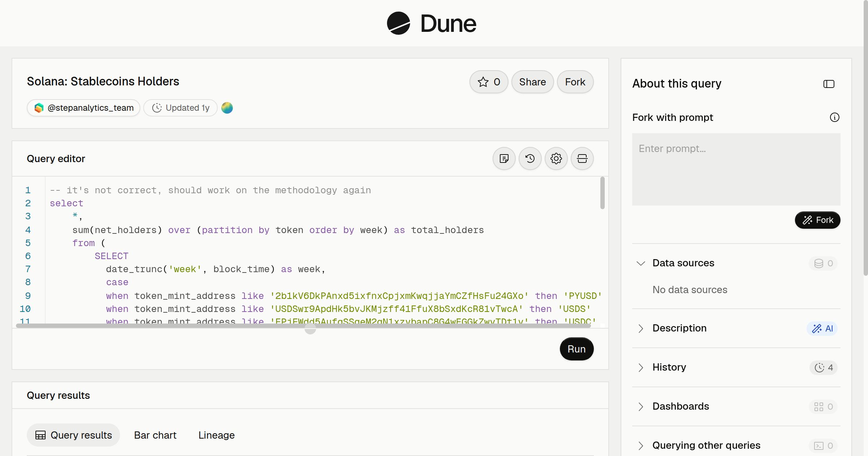Click the stepanalytics_team avatar icon

point(39,108)
